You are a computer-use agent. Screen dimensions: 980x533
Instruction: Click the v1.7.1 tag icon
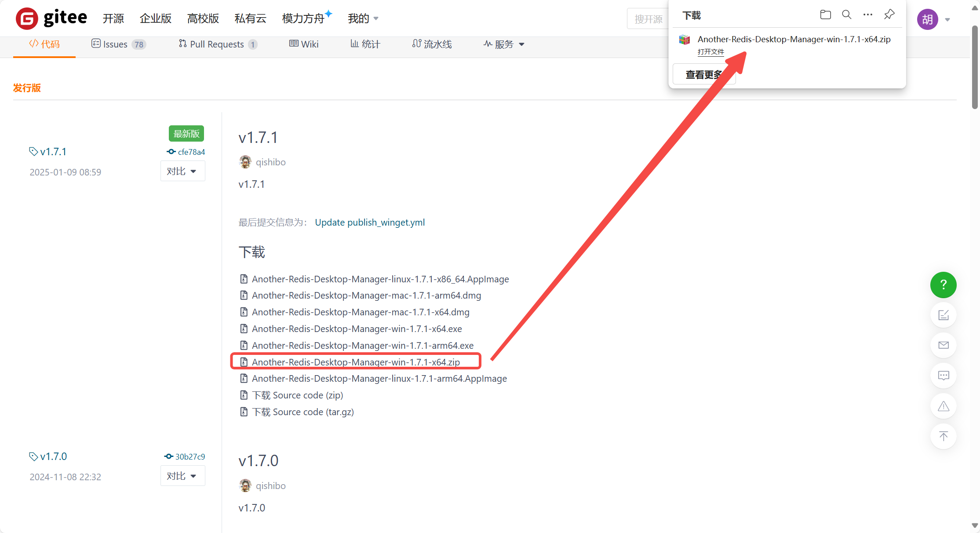click(33, 152)
